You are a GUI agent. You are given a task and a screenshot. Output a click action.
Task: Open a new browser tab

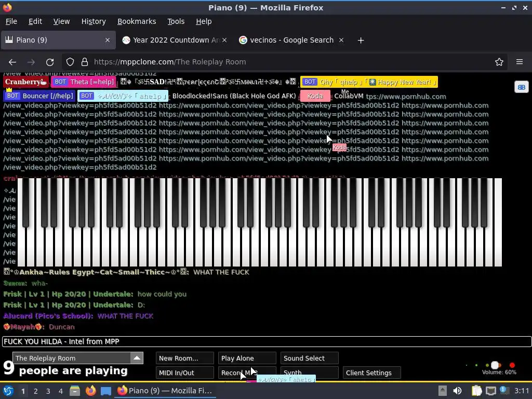(x=361, y=41)
